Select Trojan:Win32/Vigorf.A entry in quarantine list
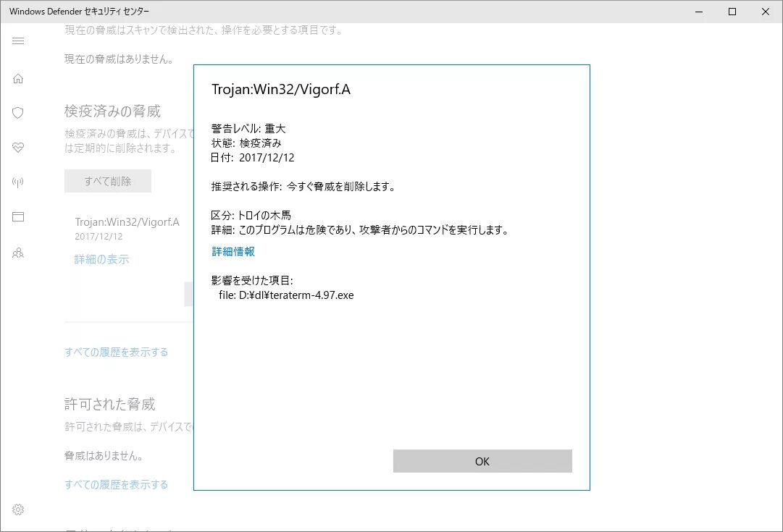Viewport: 783px width, 532px height. (x=127, y=222)
